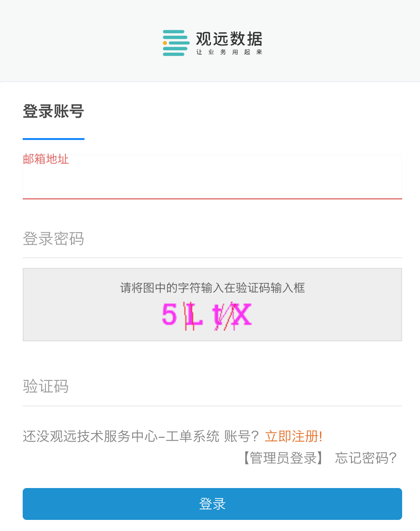The height and width of the screenshot is (531, 420).
Task: Focus the 登录密码 password field
Action: [x=212, y=239]
